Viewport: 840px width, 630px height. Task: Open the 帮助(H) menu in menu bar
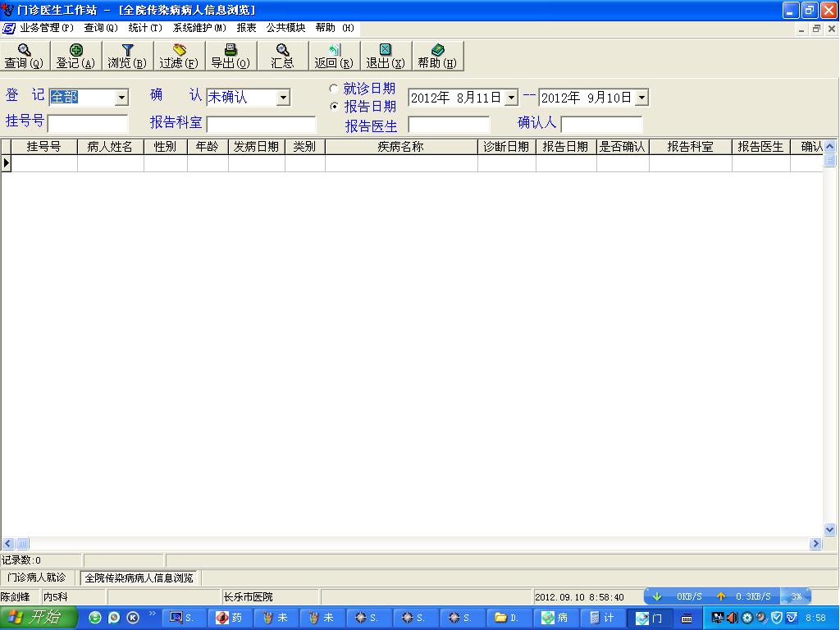click(335, 28)
